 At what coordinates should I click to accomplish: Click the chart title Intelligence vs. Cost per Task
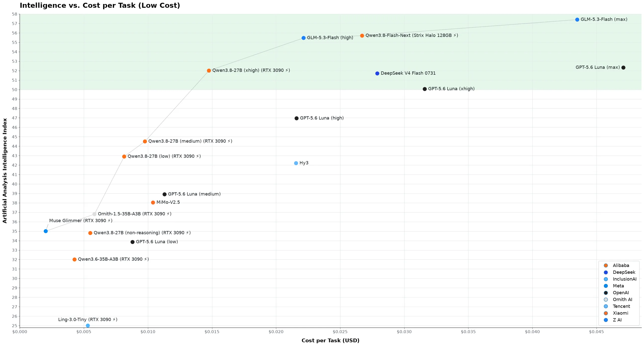pyautogui.click(x=100, y=5)
